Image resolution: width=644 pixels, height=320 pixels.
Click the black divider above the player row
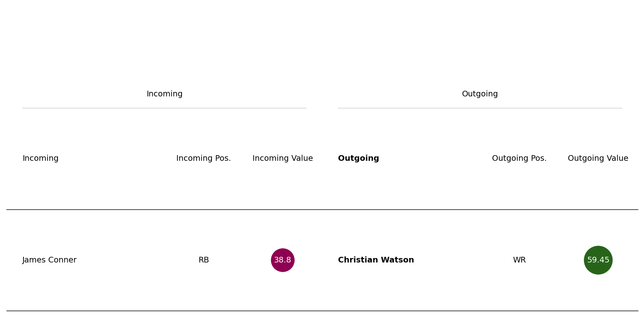(322, 209)
